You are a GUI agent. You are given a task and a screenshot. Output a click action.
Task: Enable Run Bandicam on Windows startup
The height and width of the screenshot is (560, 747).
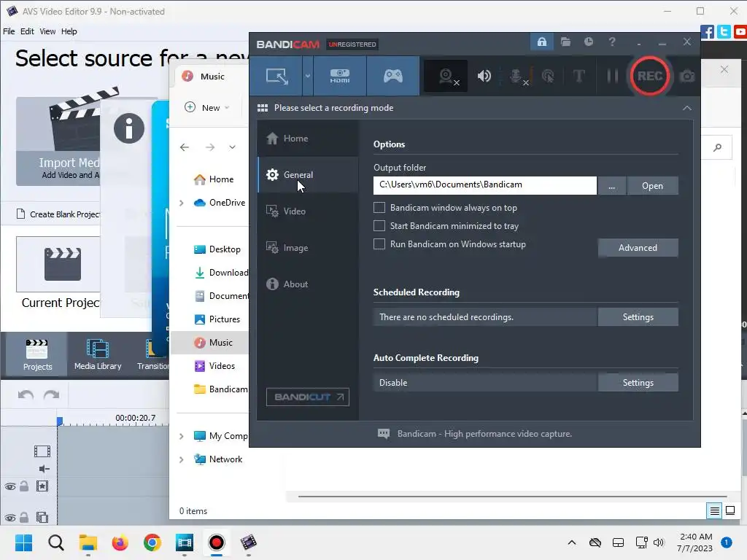pos(379,244)
